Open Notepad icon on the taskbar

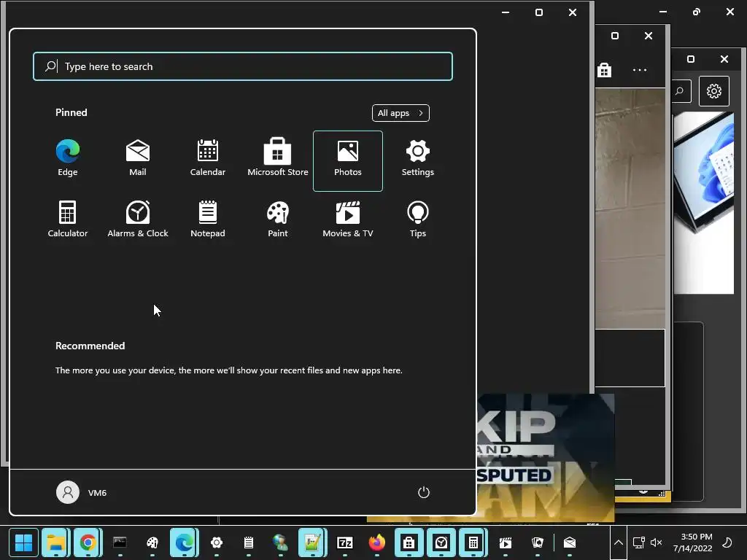248,542
